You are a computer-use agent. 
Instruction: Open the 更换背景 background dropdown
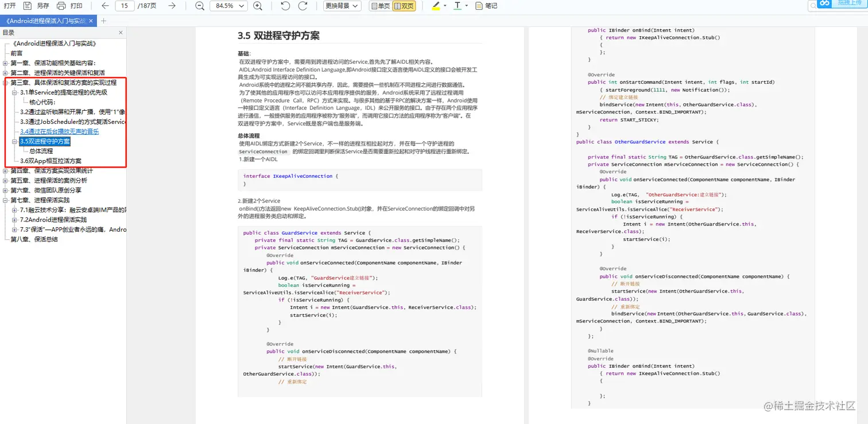tap(342, 6)
